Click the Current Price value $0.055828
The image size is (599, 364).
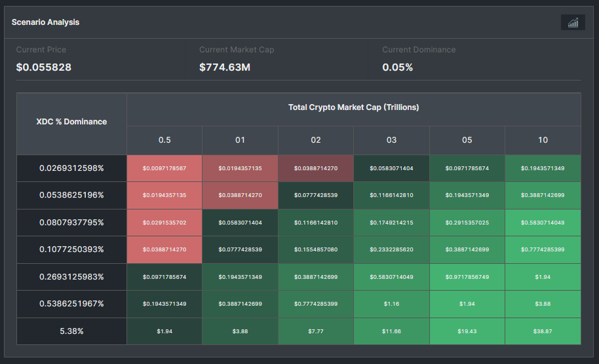(44, 67)
